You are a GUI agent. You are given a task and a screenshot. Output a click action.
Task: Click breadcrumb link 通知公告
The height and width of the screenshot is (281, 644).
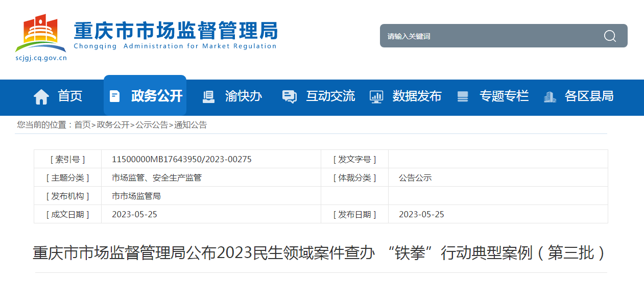click(190, 125)
